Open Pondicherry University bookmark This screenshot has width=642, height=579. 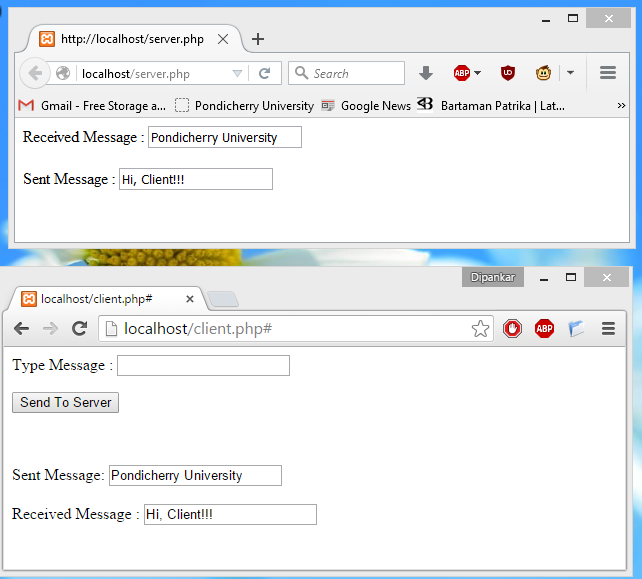pos(244,106)
